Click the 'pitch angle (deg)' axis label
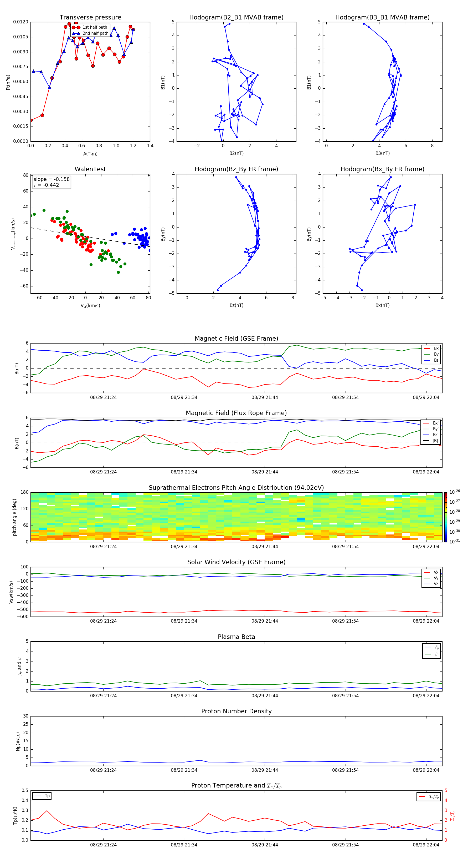The height and width of the screenshot is (868, 473). 14,517
